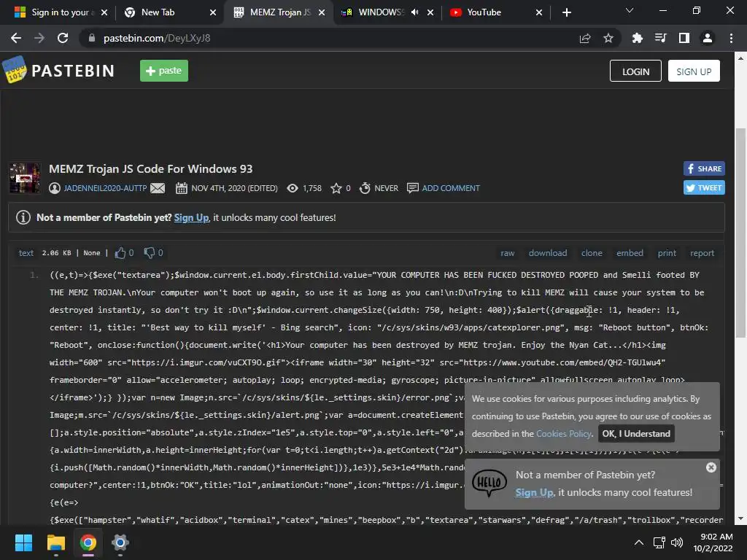Open the network icon in system tray
Image resolution: width=747 pixels, height=560 pixels.
point(659,542)
